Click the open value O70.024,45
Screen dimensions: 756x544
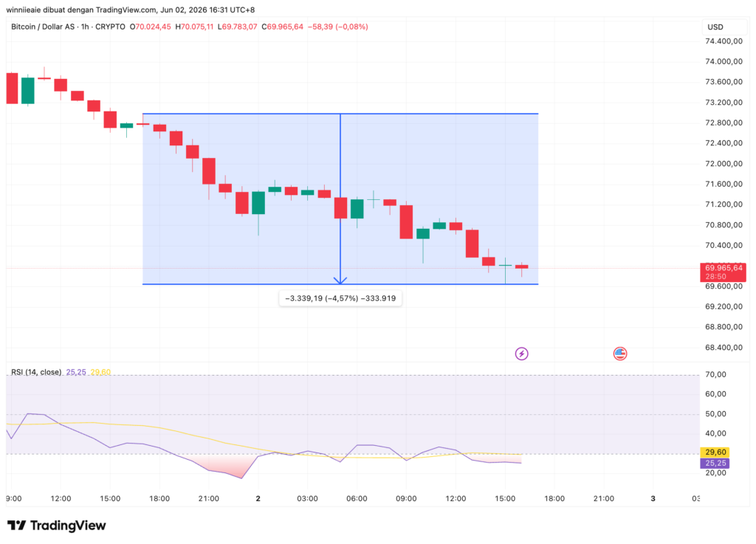pos(151,27)
